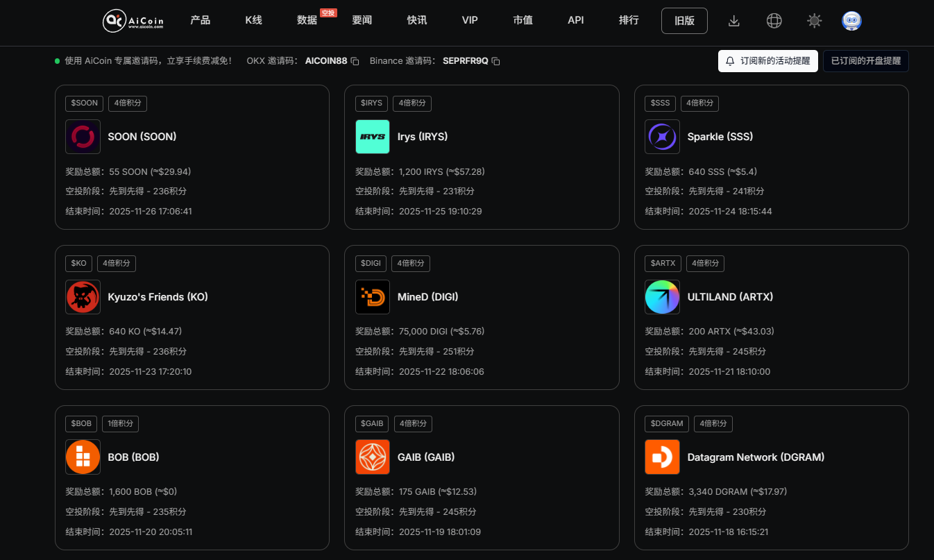Click the Kyuzo's Friends logo
Image resolution: width=934 pixels, height=560 pixels.
[83, 297]
